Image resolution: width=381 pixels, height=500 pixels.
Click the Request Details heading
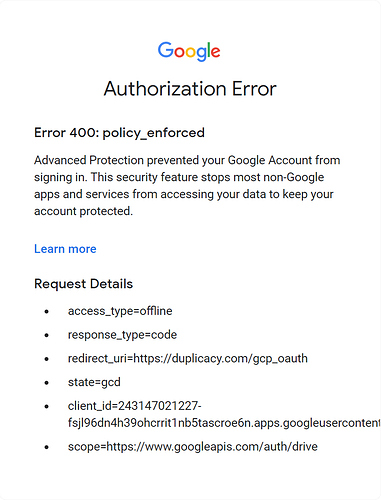pos(83,284)
